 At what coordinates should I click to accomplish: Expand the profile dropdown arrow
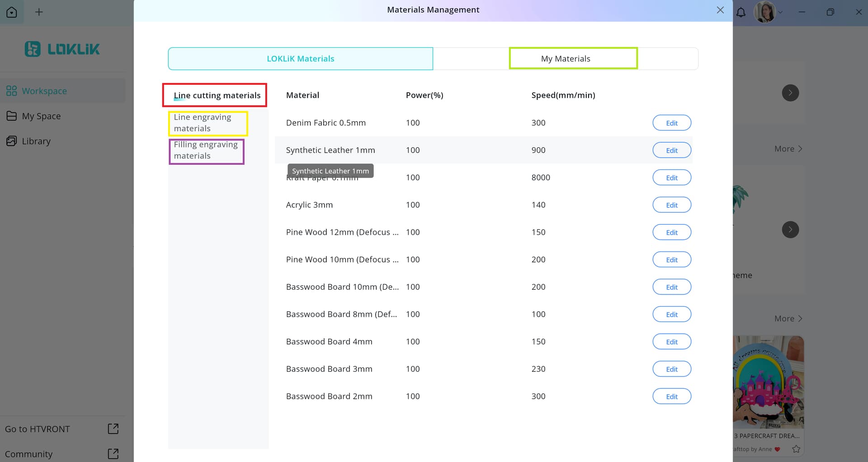pos(781,12)
